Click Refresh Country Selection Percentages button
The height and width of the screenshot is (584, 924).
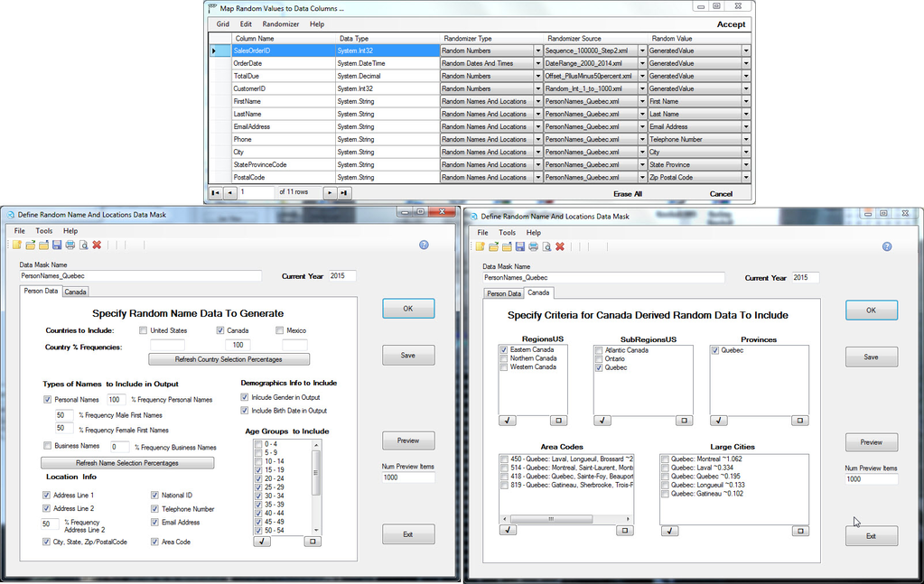click(x=229, y=359)
